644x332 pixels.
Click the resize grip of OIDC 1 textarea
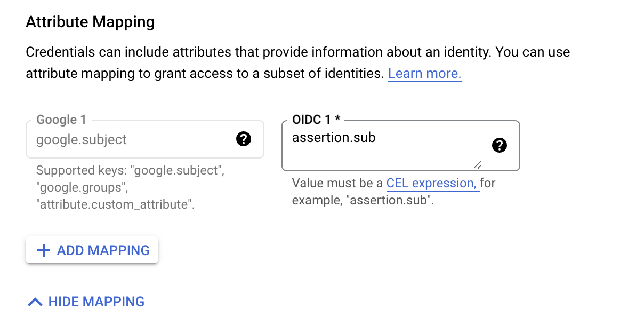(478, 164)
